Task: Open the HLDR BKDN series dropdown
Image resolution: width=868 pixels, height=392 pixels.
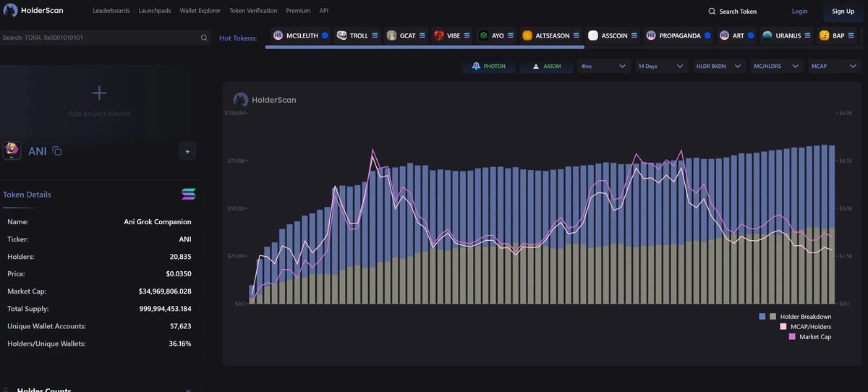Action: coord(719,66)
